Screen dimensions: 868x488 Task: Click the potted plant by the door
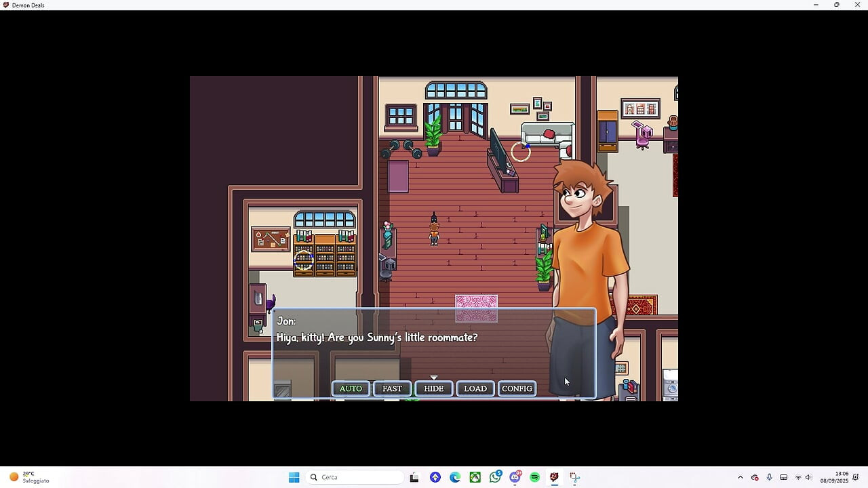pyautogui.click(x=433, y=135)
